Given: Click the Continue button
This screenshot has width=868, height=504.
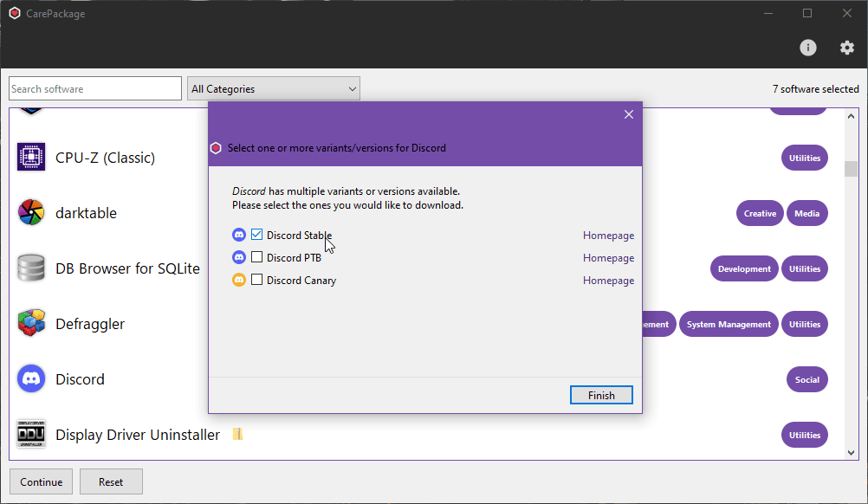Looking at the screenshot, I should tap(41, 481).
